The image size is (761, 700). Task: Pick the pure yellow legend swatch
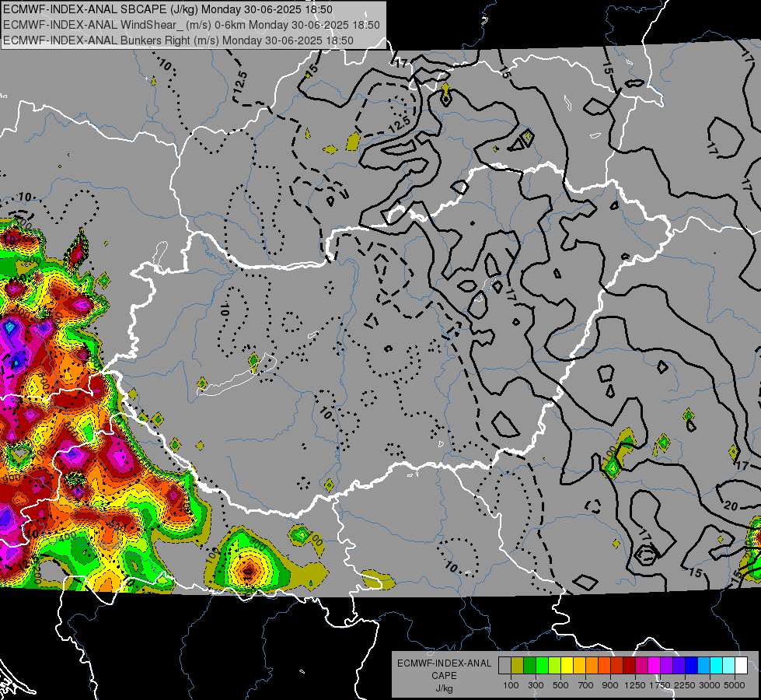click(567, 666)
